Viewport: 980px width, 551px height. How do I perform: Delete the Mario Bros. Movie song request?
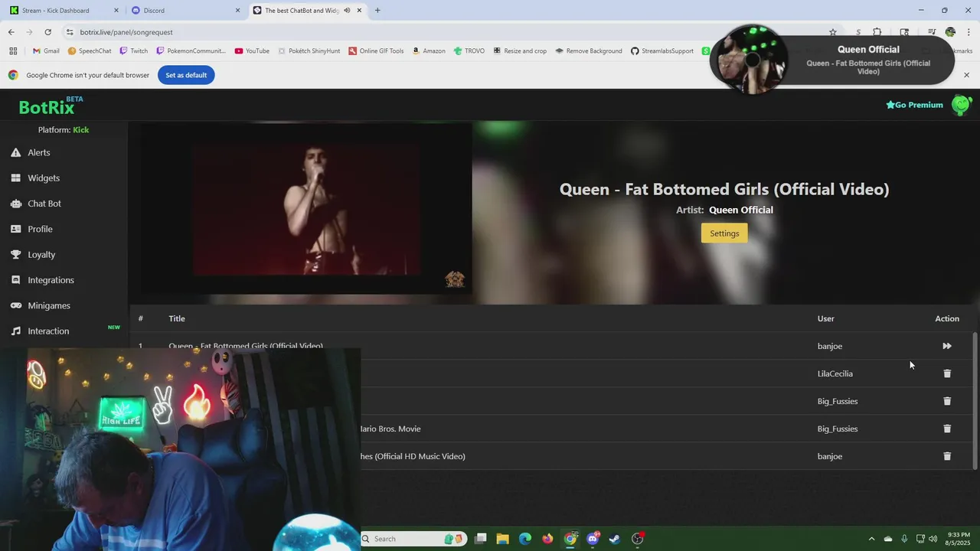(x=947, y=429)
